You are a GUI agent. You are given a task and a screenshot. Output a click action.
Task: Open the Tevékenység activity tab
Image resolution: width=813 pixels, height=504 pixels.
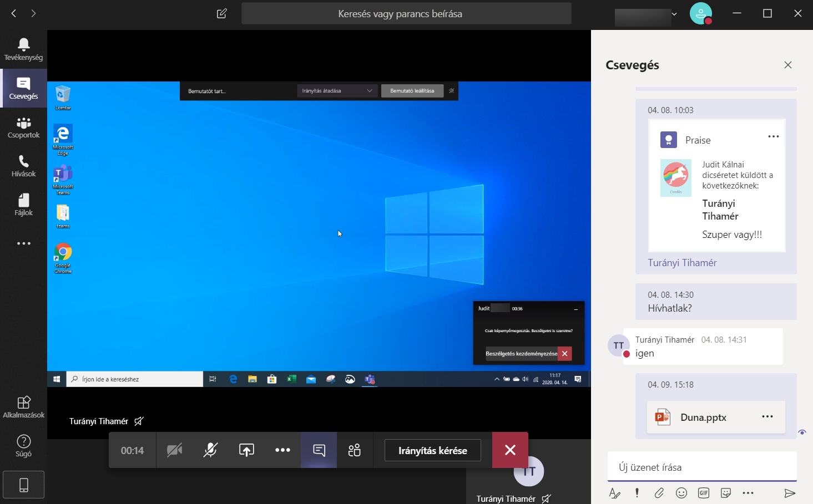click(x=23, y=49)
